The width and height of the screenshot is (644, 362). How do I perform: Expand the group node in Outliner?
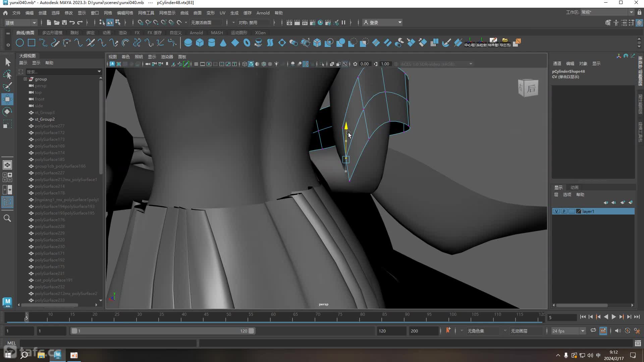pyautogui.click(x=25, y=79)
